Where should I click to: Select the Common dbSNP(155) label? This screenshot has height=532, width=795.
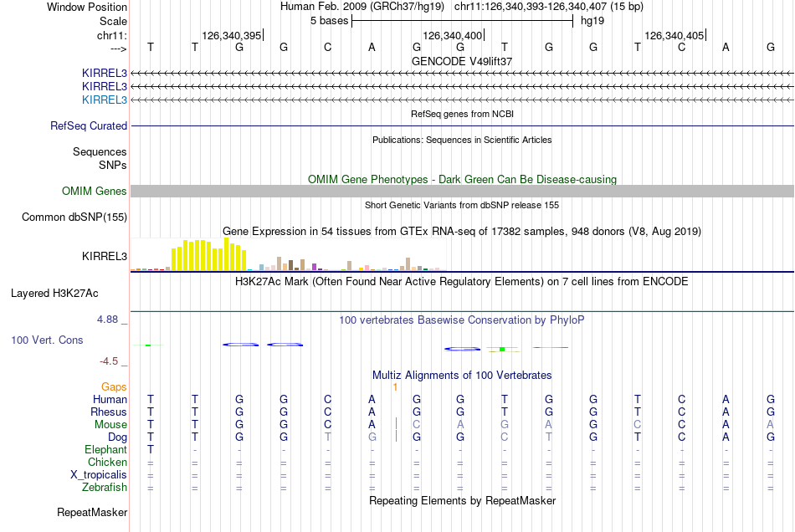(x=74, y=217)
